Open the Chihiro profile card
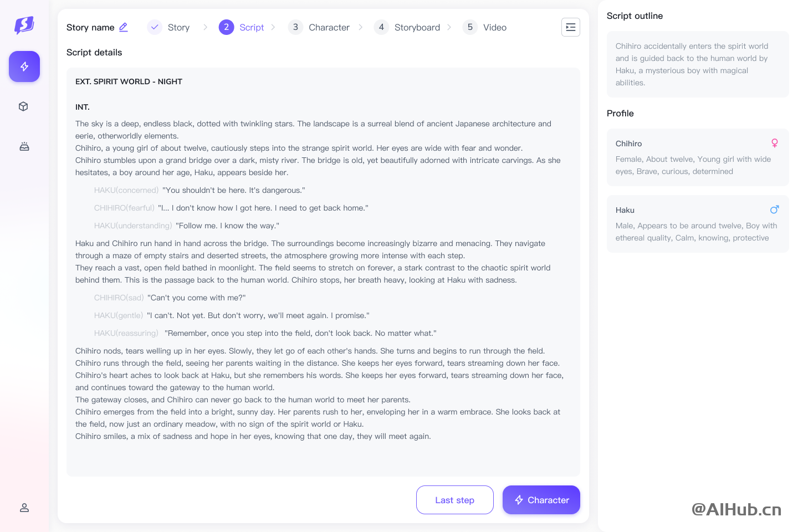This screenshot has width=798, height=532. pyautogui.click(x=698, y=157)
